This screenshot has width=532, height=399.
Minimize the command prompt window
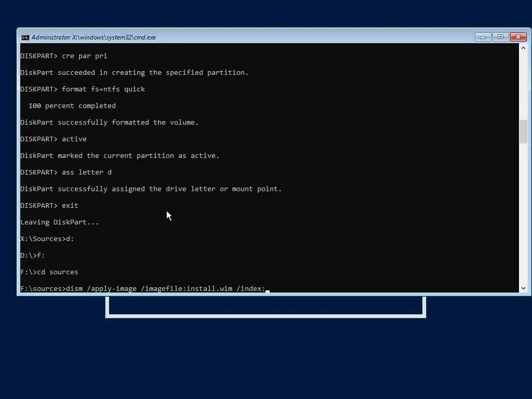click(x=483, y=37)
